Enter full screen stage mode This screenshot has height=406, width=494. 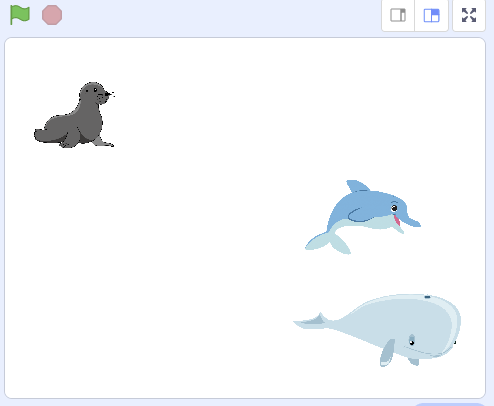point(469,15)
